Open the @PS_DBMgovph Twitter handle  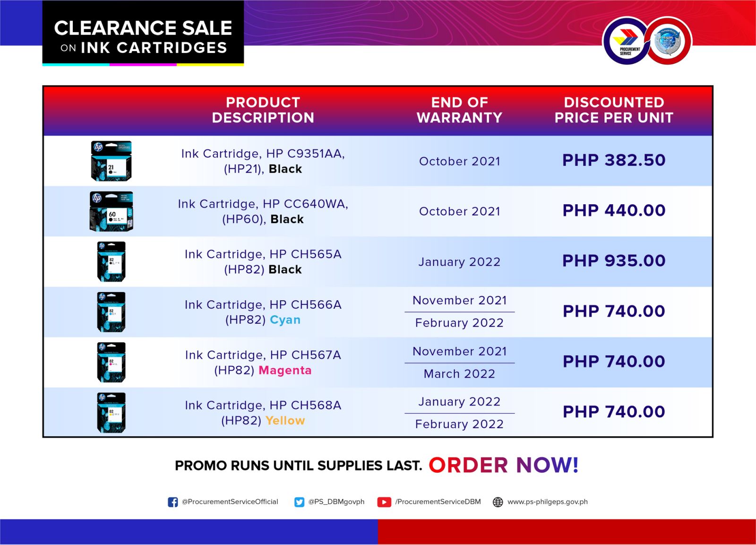[x=336, y=502]
